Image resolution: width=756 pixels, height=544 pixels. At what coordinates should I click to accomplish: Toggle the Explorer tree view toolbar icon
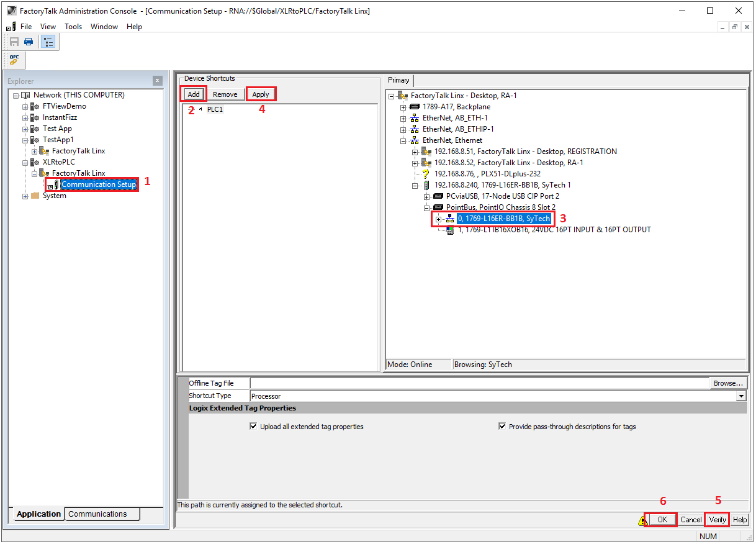pyautogui.click(x=48, y=42)
